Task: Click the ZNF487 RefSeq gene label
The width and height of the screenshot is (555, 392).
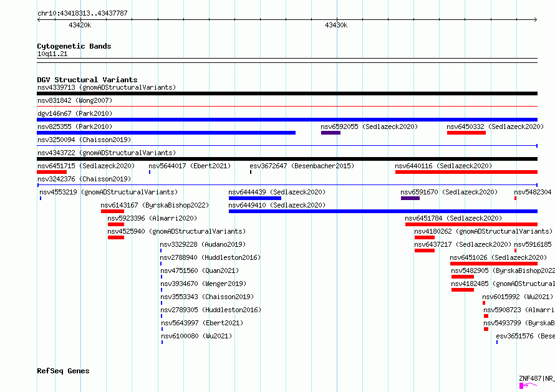Action: tap(536, 378)
